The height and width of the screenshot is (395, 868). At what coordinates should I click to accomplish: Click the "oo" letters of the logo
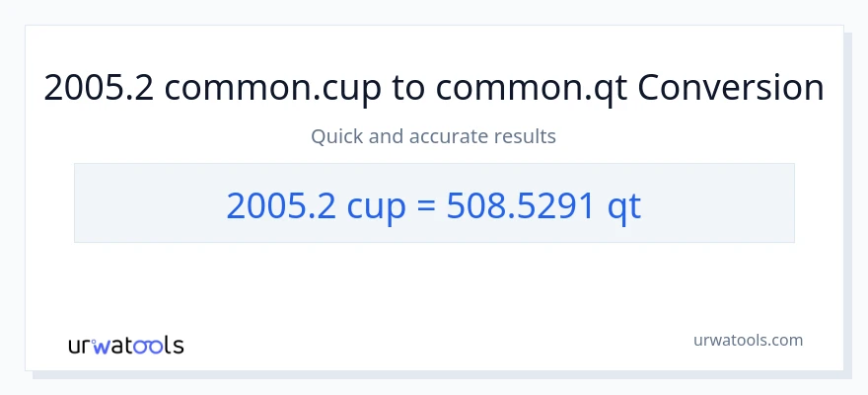pos(149,346)
